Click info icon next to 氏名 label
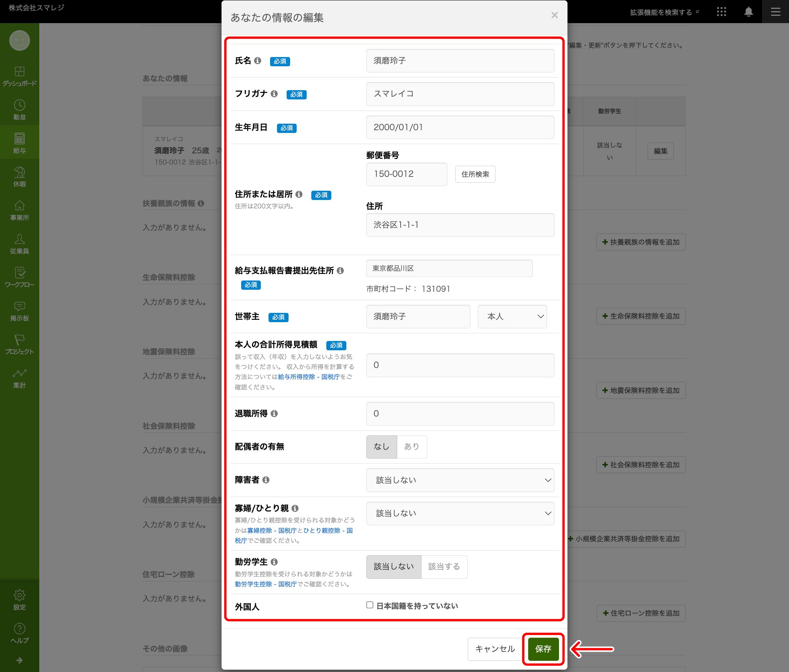This screenshot has height=672, width=789. pos(258,60)
